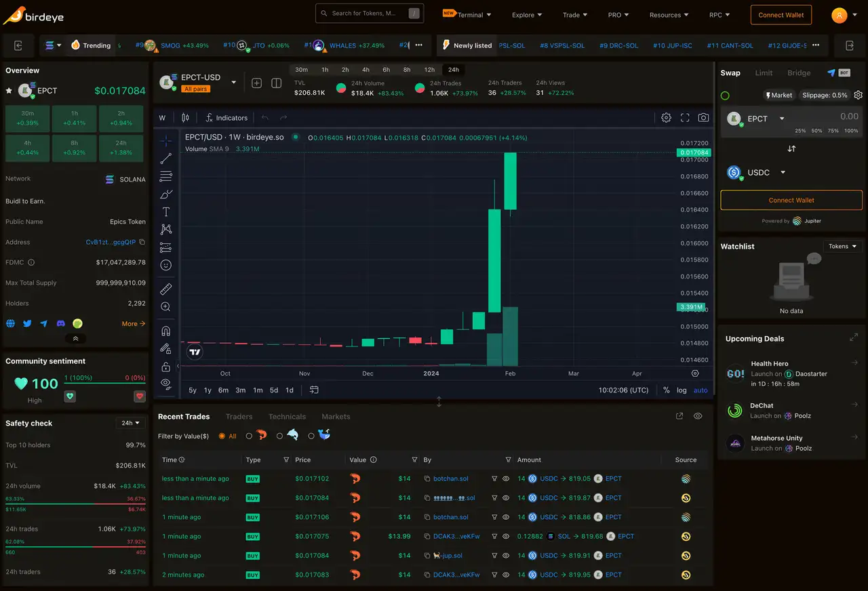The height and width of the screenshot is (591, 868).
Task: Select the crosshair cursor tool on the chart
Action: (165, 141)
